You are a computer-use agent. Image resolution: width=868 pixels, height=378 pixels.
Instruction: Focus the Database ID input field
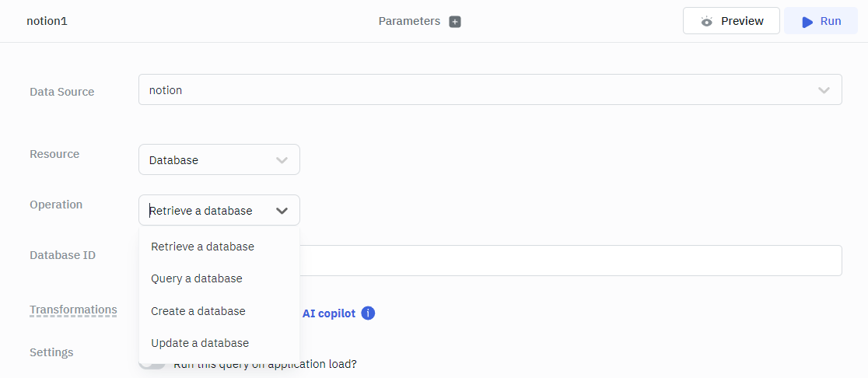tap(569, 261)
